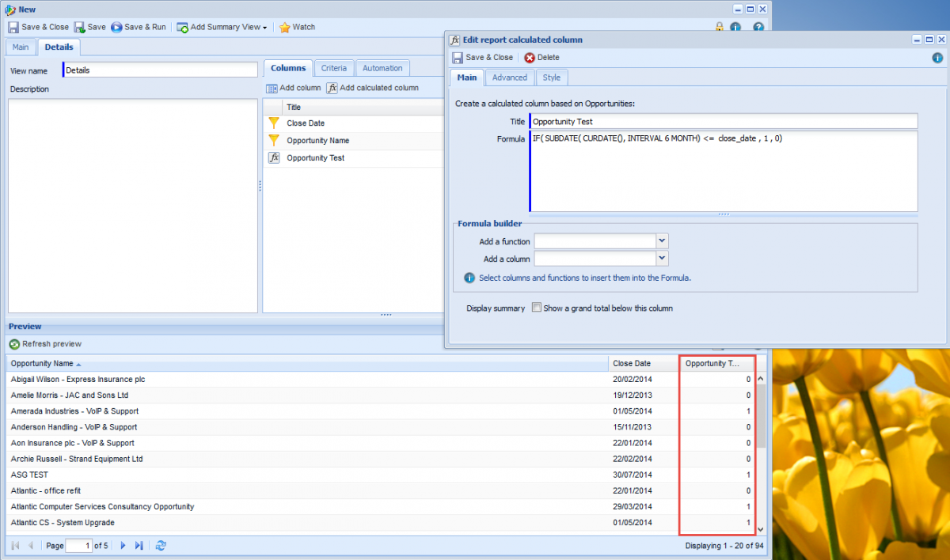Click the Save & Run toolbar icon
The height and width of the screenshot is (560, 950).
coord(117,27)
